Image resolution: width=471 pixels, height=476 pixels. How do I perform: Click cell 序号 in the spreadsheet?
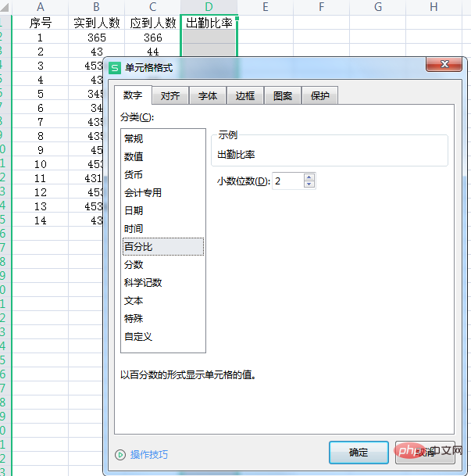click(40, 23)
